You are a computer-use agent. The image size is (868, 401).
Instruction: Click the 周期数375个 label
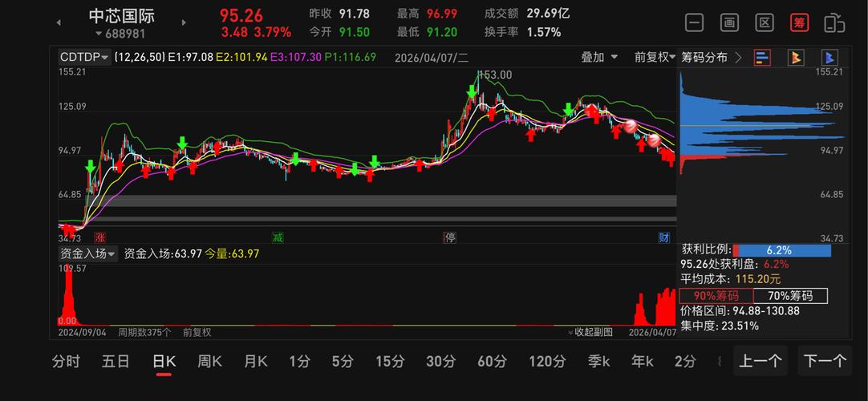tap(144, 332)
